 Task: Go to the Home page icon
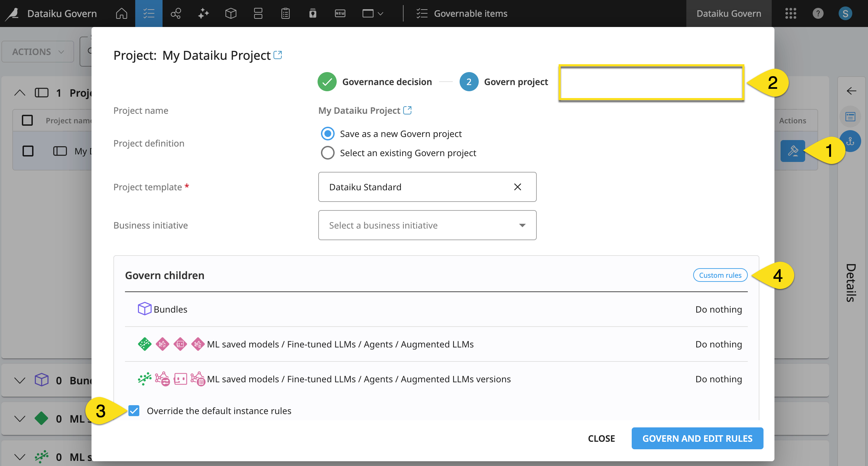tap(122, 14)
